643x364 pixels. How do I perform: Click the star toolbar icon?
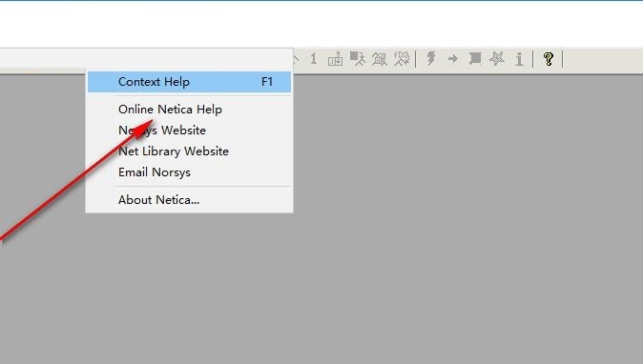tap(497, 59)
